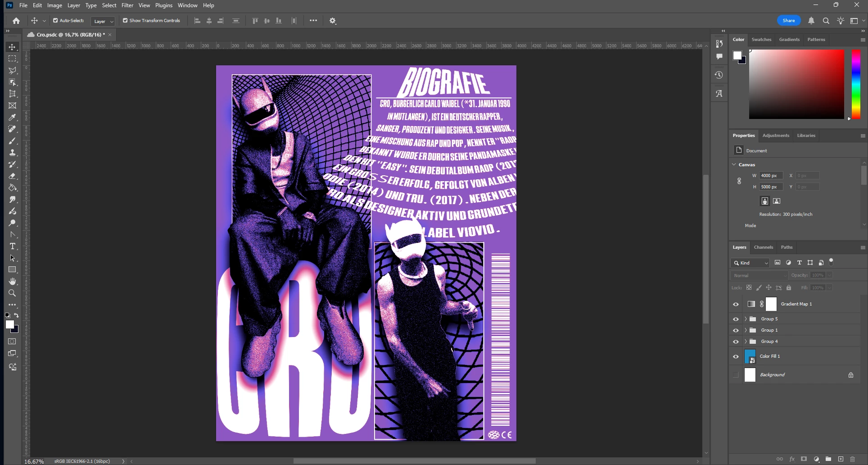Image resolution: width=868 pixels, height=465 pixels.
Task: Select the History Brush tool
Action: coord(12,164)
